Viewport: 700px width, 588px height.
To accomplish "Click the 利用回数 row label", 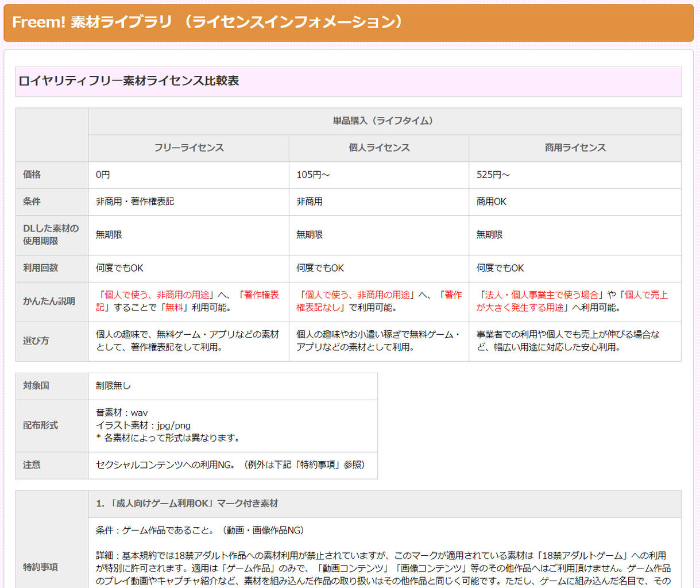I will coord(52,269).
